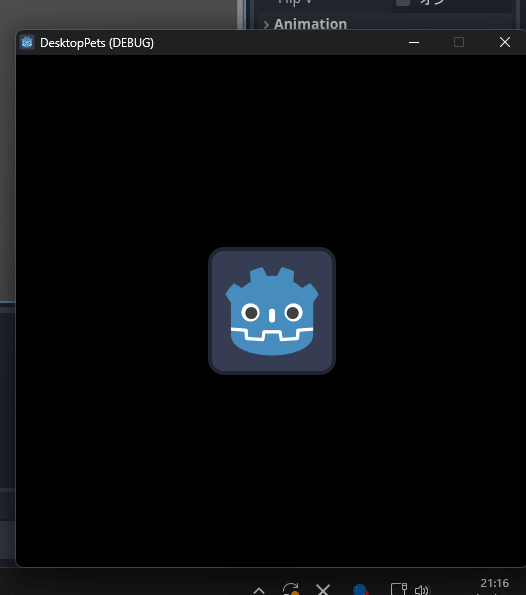Toggle the Flip V checkbox in inspector
The image size is (526, 595).
[403, 2]
